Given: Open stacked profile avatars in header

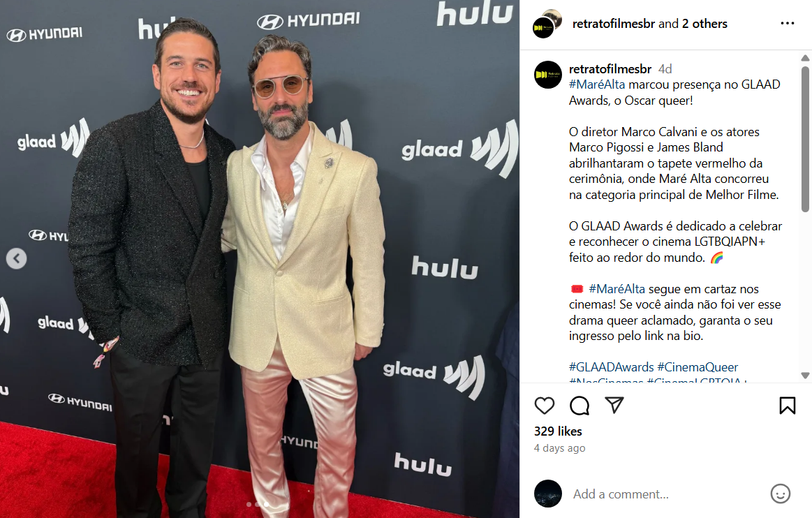Looking at the screenshot, I should coord(547,24).
